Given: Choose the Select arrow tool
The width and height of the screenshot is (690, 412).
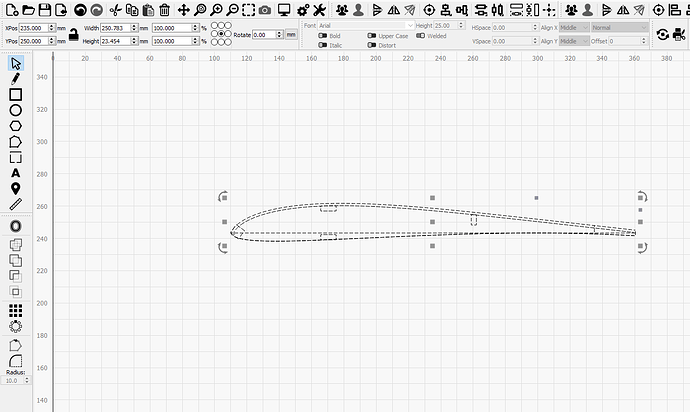Looking at the screenshot, I should pyautogui.click(x=15, y=63).
